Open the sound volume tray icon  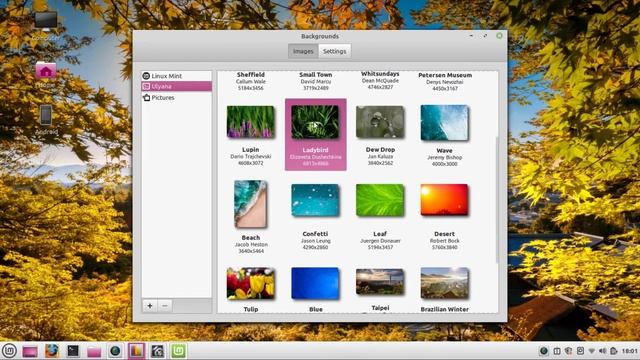(602, 351)
